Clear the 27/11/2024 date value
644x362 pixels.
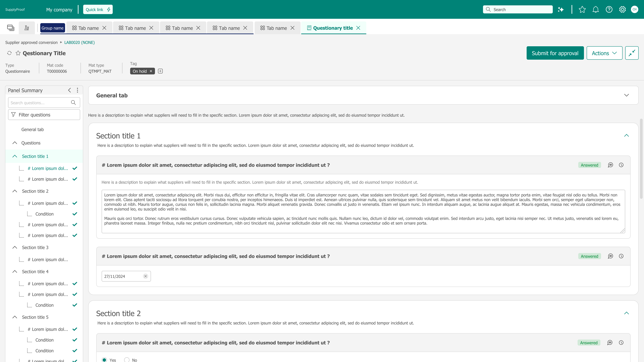tap(146, 276)
